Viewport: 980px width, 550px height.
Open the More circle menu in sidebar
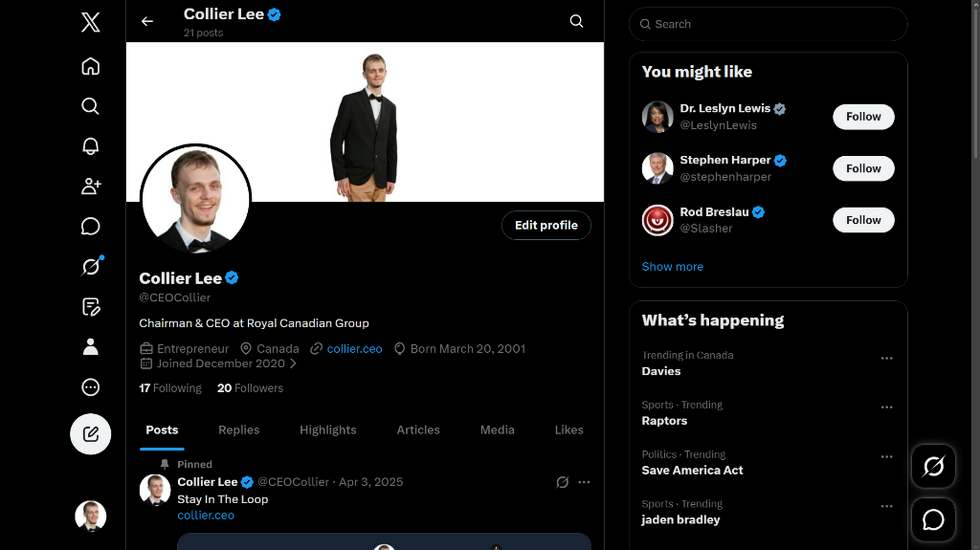point(90,387)
